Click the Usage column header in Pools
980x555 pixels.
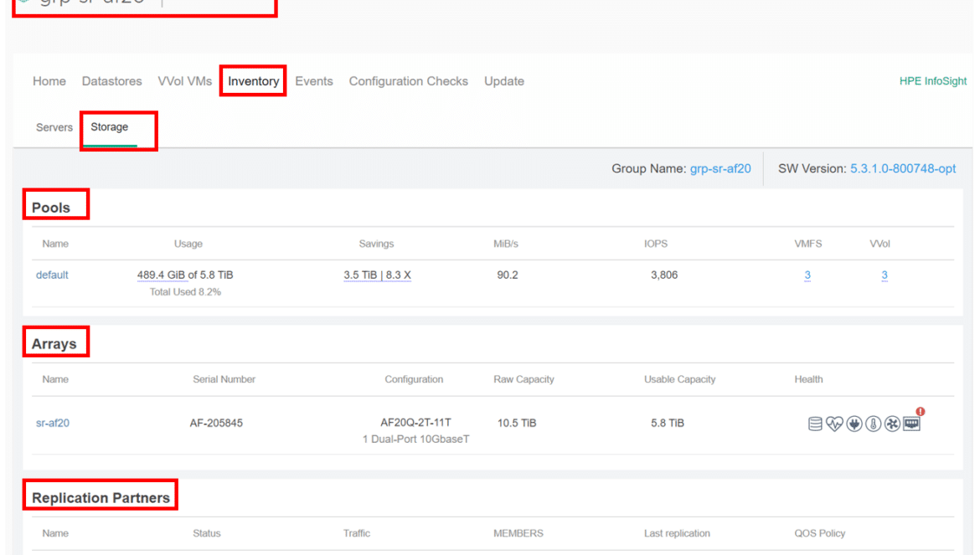pos(188,244)
